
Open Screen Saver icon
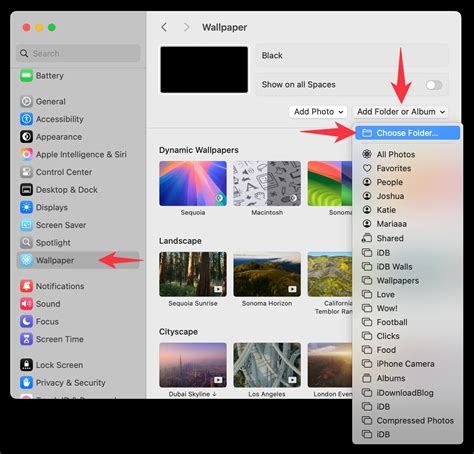[26, 225]
